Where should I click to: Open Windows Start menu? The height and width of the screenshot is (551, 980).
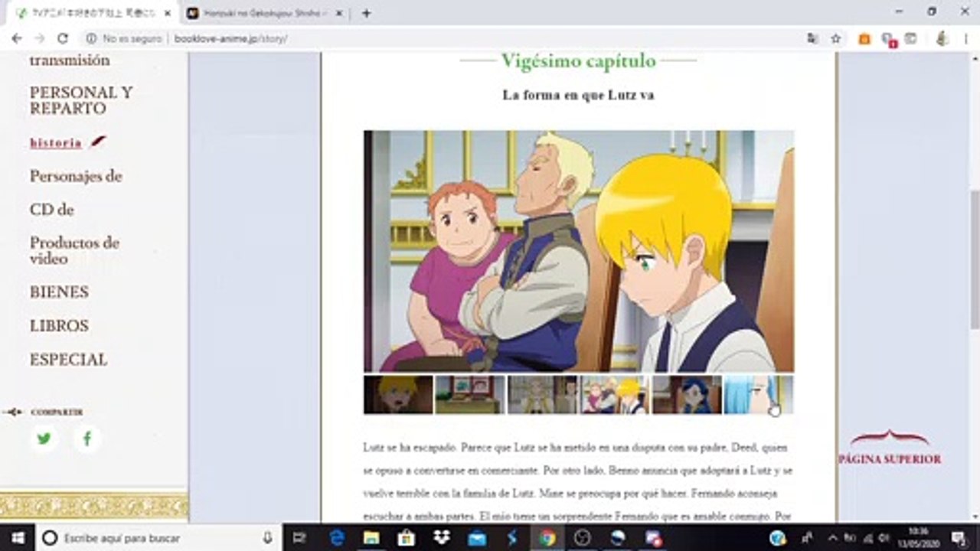[17, 538]
